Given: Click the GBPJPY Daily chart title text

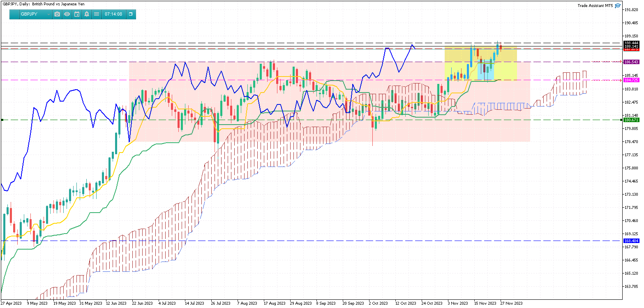Looking at the screenshot, I should [x=43, y=4].
